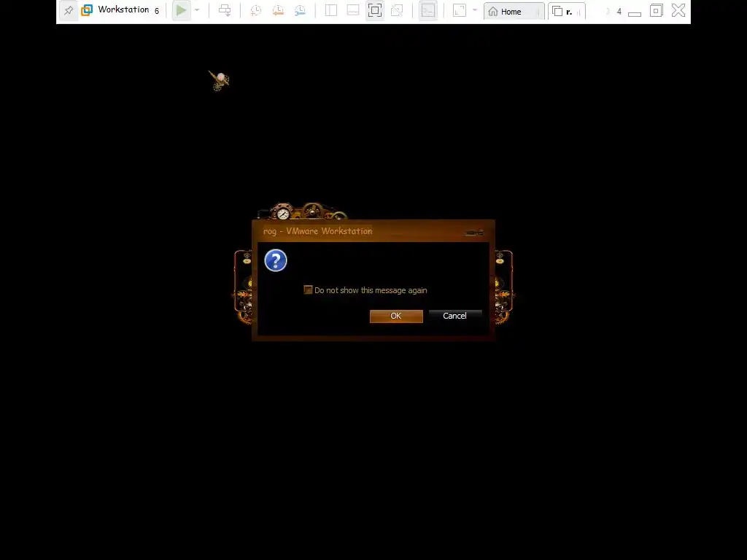The image size is (747, 560).
Task: Toggle the thumbnail bar view
Action: [353, 10]
